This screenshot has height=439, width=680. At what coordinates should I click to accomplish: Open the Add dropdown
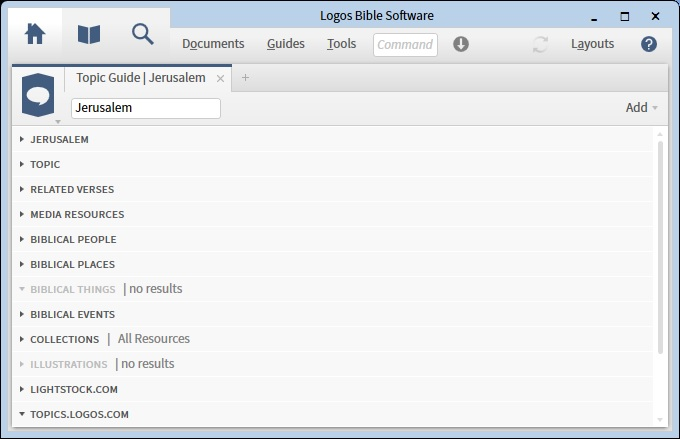641,108
